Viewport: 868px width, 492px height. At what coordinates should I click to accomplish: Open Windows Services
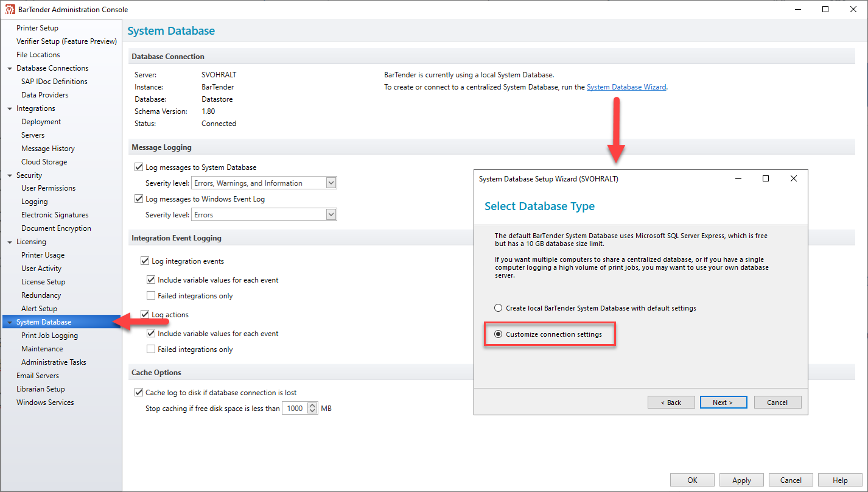[45, 402]
